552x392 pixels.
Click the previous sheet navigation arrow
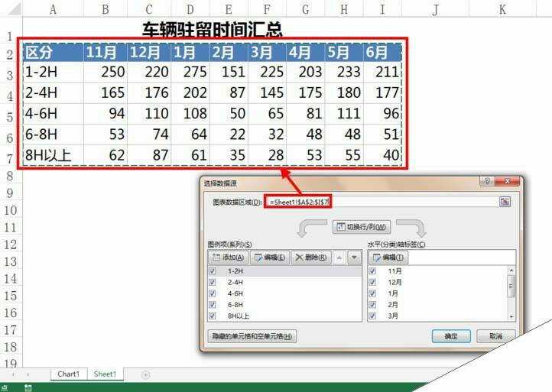[13, 374]
